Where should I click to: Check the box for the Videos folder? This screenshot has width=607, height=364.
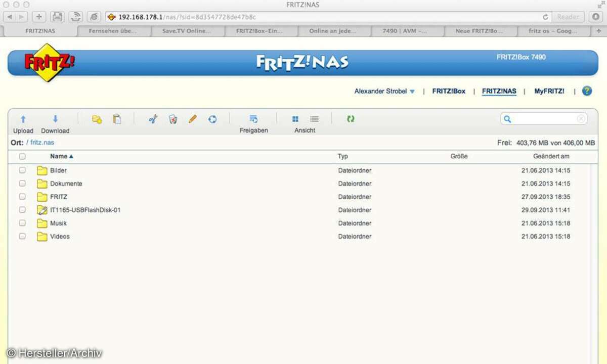point(22,236)
